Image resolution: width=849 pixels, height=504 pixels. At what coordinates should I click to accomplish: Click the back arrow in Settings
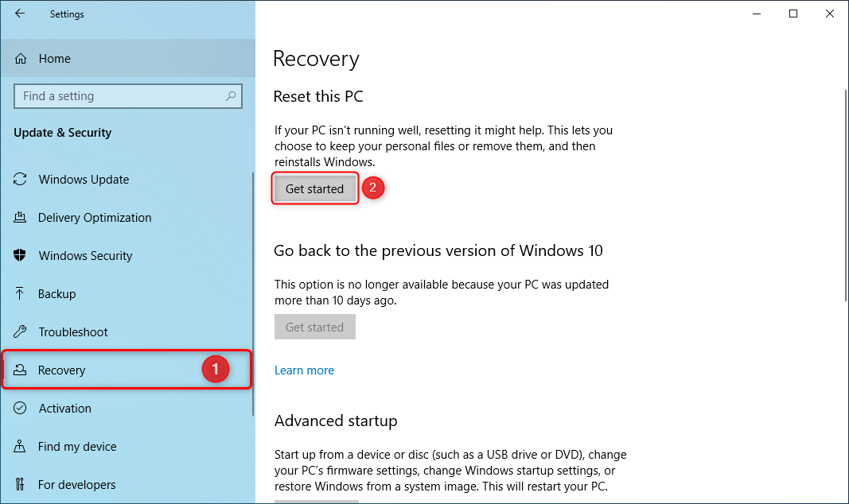point(20,14)
